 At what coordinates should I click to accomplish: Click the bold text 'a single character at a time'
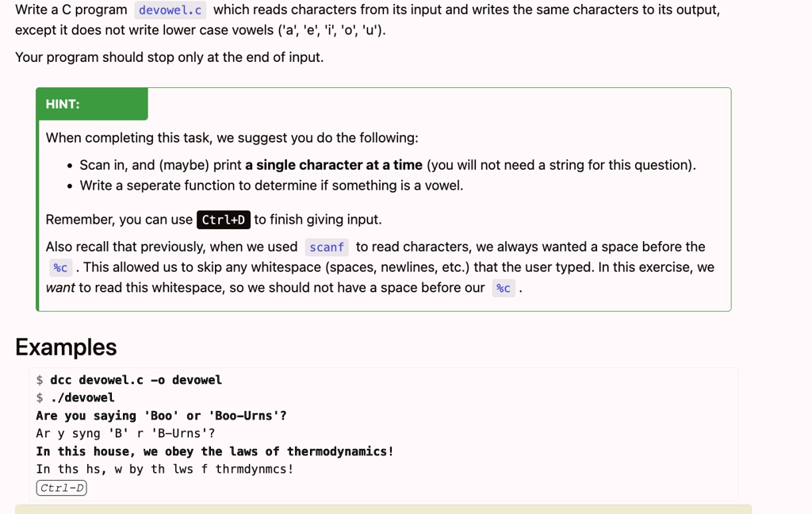point(334,165)
